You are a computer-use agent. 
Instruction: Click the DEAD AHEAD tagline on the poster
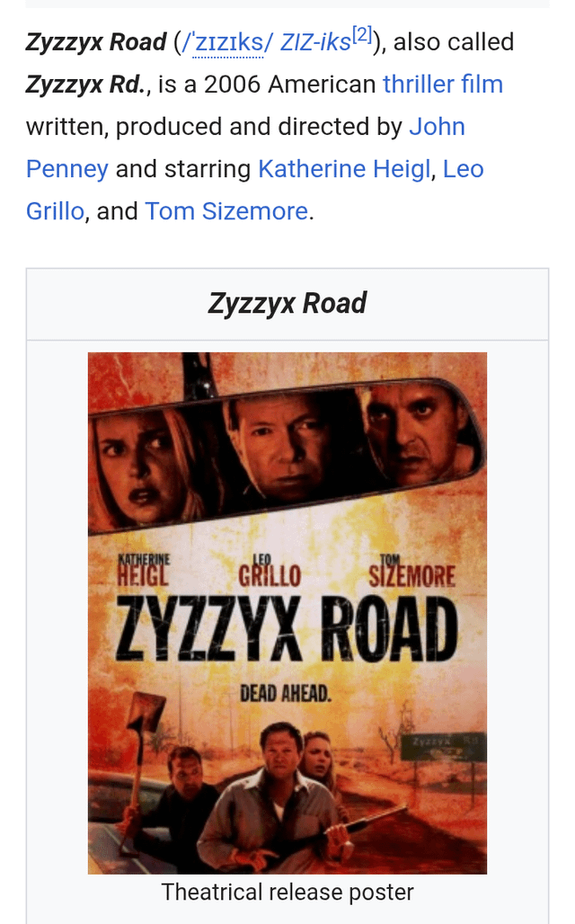click(286, 694)
